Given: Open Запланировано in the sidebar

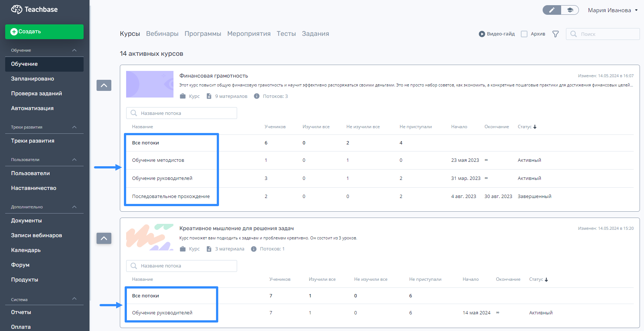Looking at the screenshot, I should pyautogui.click(x=33, y=79).
